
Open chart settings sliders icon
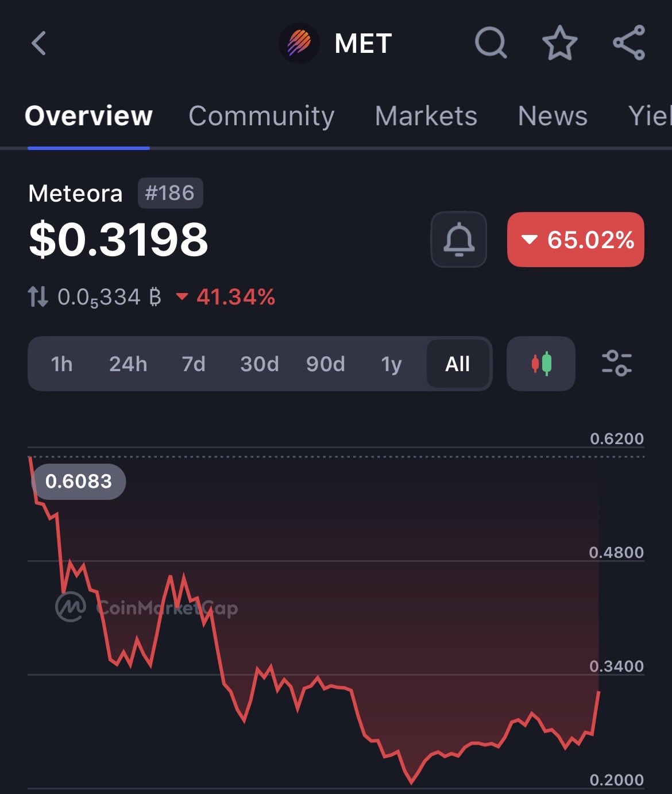click(x=616, y=364)
